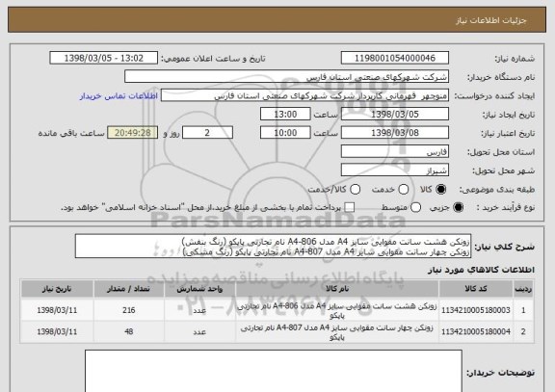Click the quantity cell 48

point(128,332)
